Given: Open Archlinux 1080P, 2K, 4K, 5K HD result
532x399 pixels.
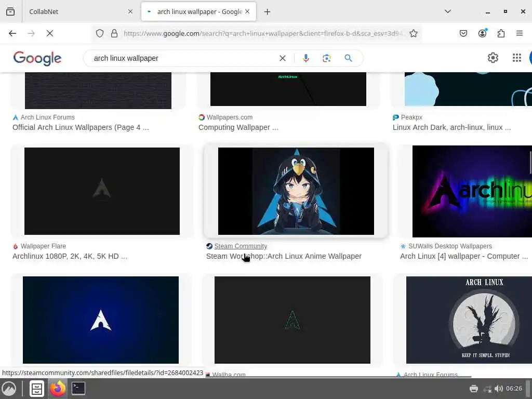Looking at the screenshot, I should tap(70, 256).
